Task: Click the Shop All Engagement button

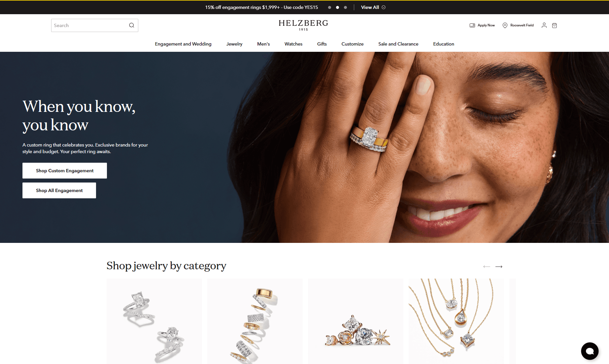Action: [x=59, y=190]
